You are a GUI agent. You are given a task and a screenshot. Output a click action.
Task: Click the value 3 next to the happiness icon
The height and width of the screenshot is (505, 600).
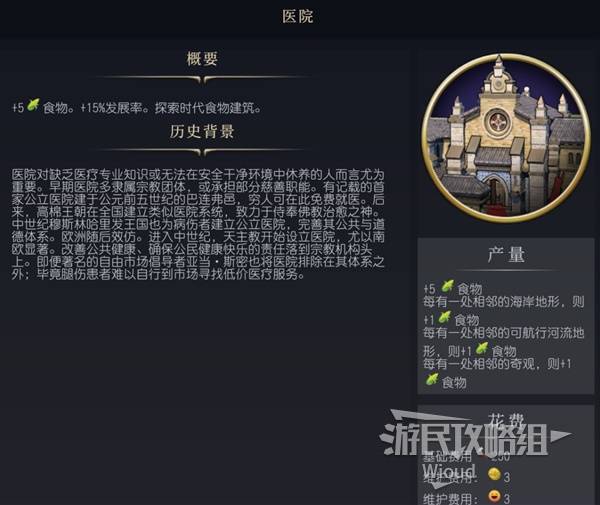(x=507, y=499)
